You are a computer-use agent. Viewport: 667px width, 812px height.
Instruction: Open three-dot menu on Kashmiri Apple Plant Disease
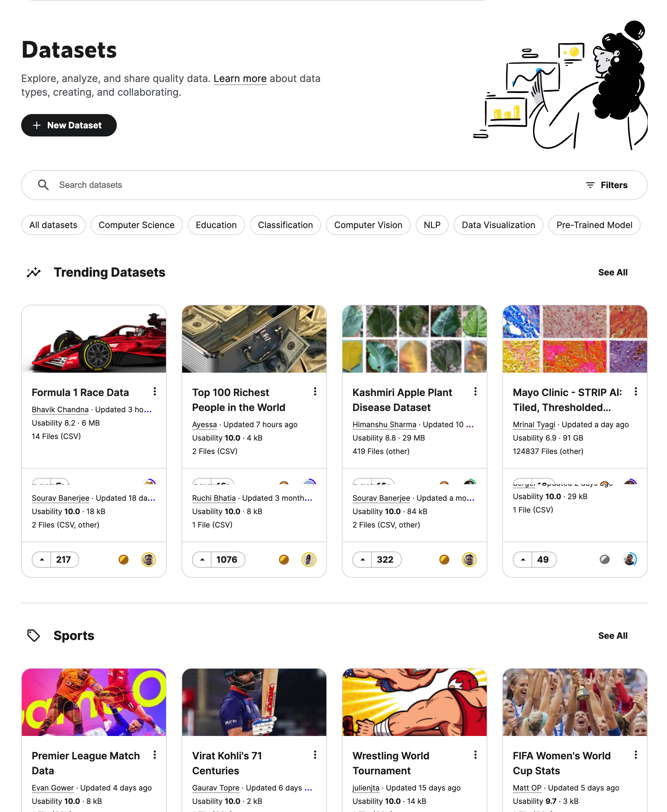pos(476,391)
